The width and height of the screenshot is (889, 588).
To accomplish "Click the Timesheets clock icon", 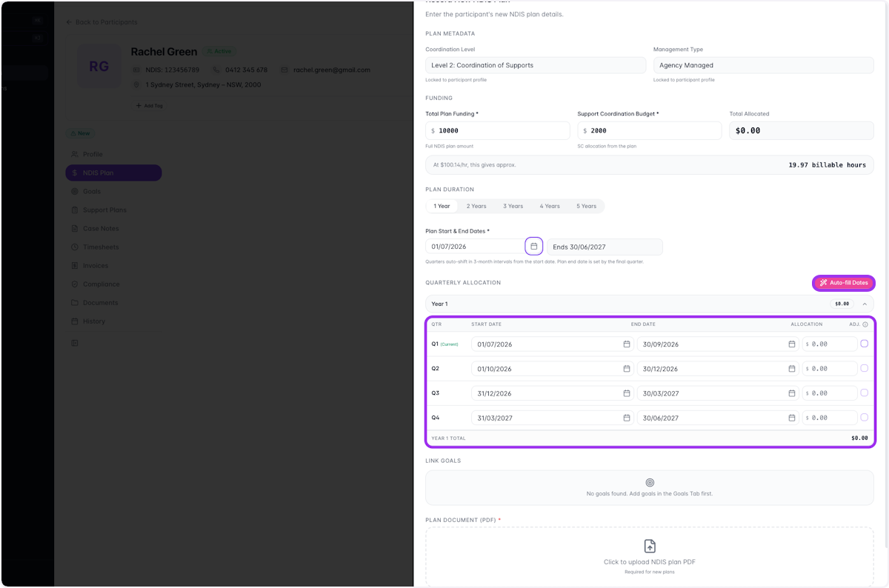I will pyautogui.click(x=75, y=247).
